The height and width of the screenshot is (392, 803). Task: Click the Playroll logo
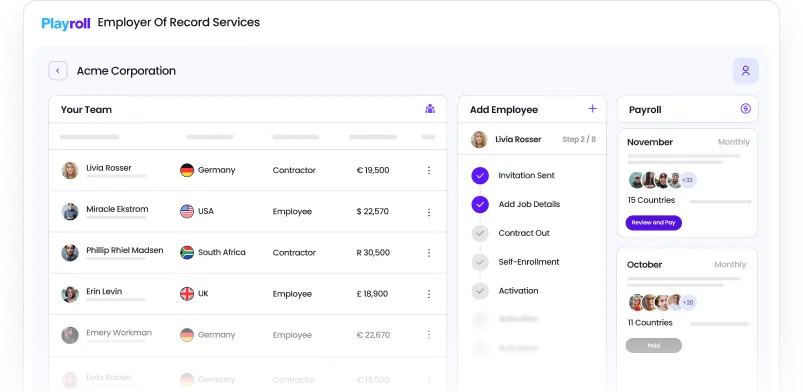click(66, 23)
